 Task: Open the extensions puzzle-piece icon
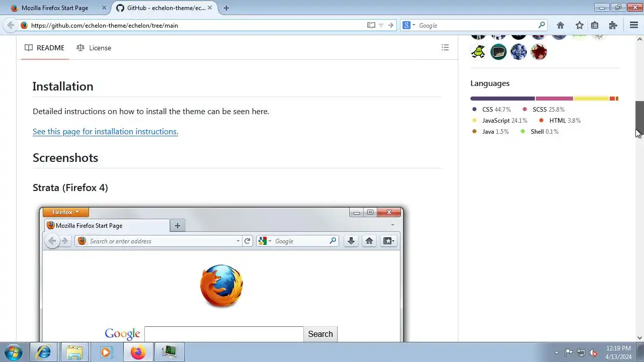(x=613, y=25)
